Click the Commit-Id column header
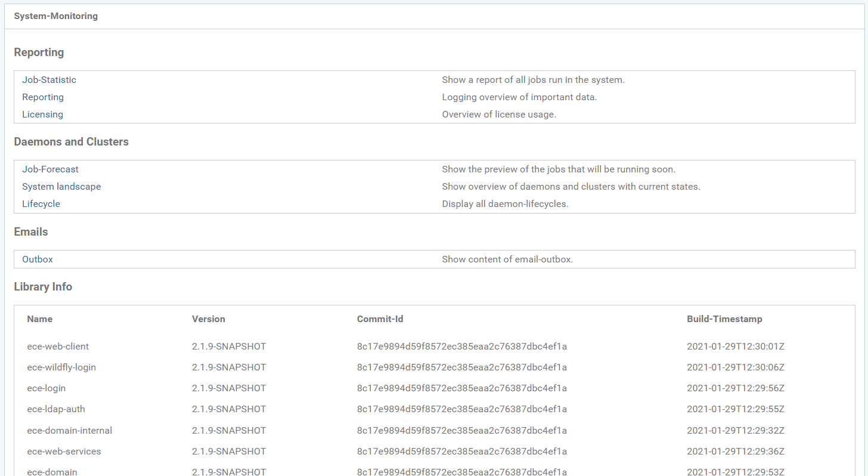868x476 pixels. [x=380, y=319]
